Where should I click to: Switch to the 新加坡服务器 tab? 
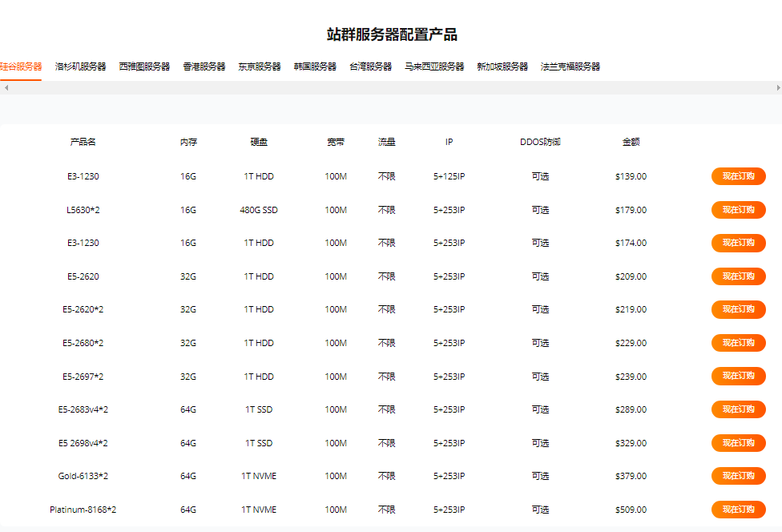click(x=502, y=66)
